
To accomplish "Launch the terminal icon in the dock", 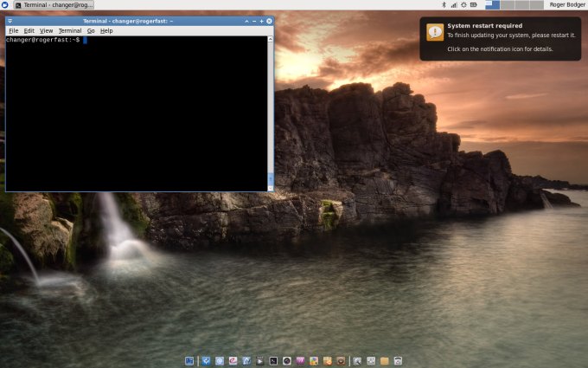I will pyautogui.click(x=273, y=360).
